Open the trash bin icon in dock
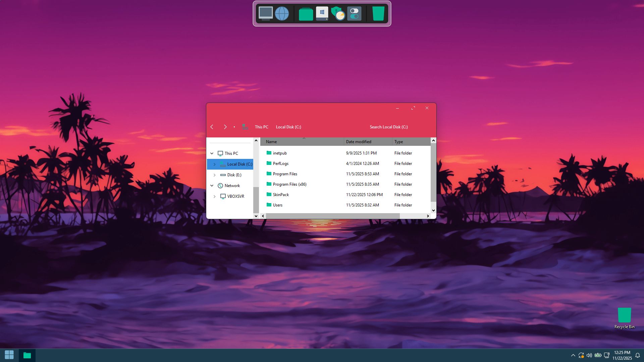The width and height of the screenshot is (644, 362). pos(378,14)
